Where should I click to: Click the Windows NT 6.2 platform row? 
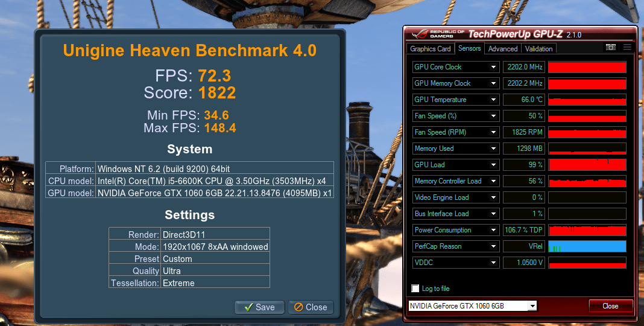pyautogui.click(x=189, y=168)
